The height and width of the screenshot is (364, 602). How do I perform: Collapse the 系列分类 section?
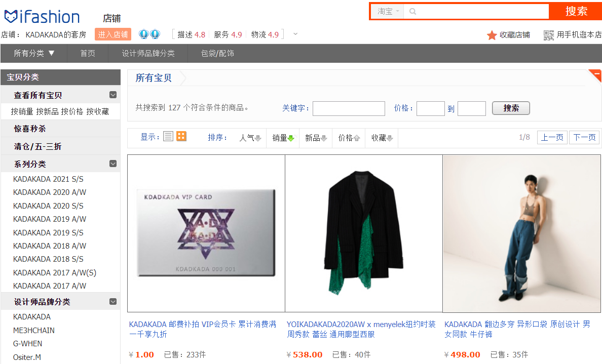113,164
